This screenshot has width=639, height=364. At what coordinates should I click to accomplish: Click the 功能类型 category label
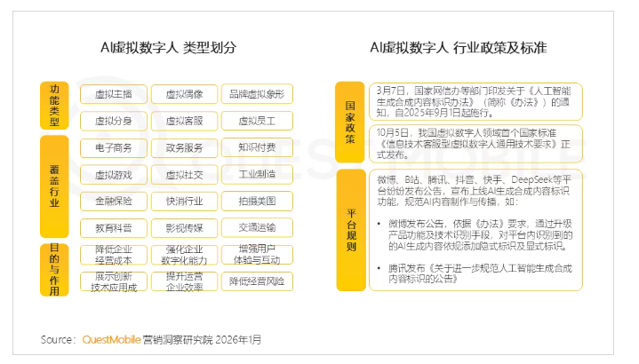click(x=54, y=105)
